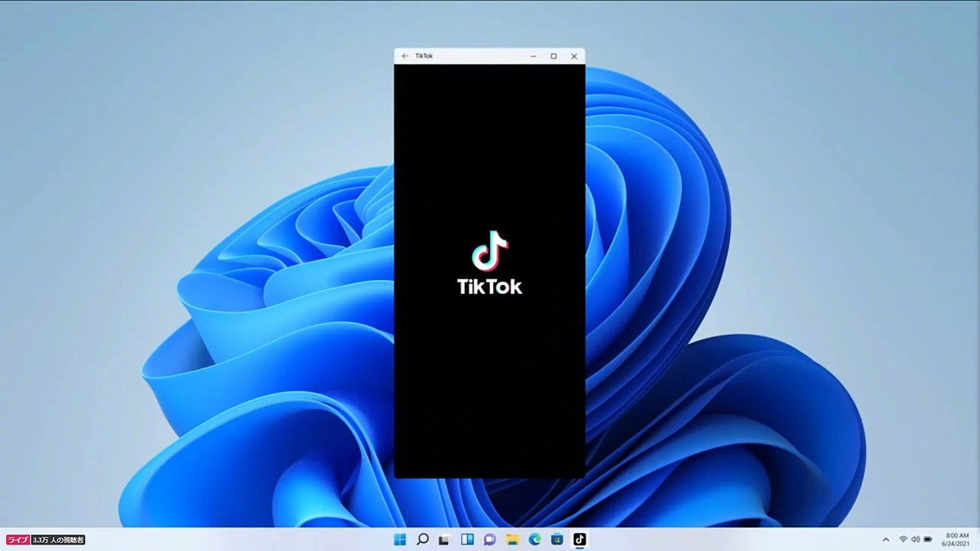980x551 pixels.
Task: Launch Microsoft Edge browser
Action: 535,539
